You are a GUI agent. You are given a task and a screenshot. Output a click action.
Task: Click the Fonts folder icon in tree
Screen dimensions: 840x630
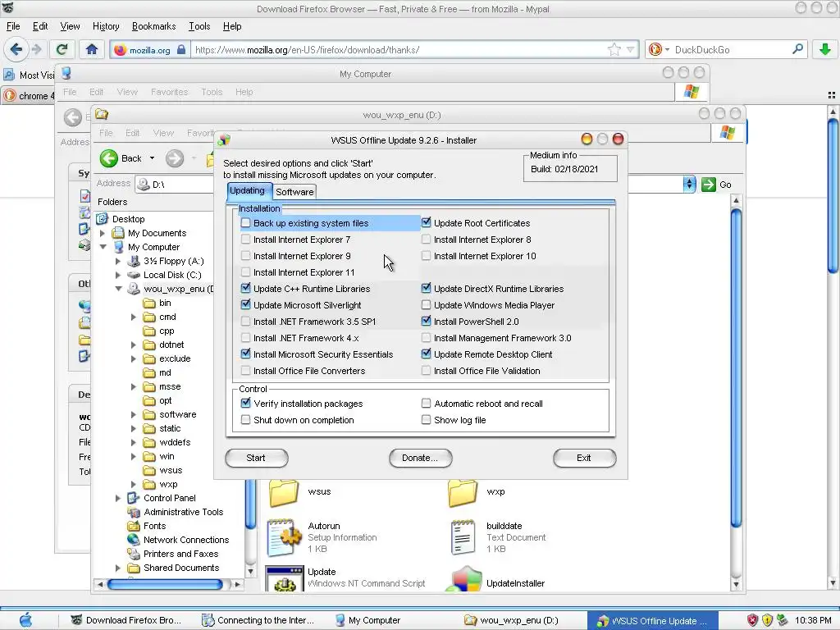point(133,526)
